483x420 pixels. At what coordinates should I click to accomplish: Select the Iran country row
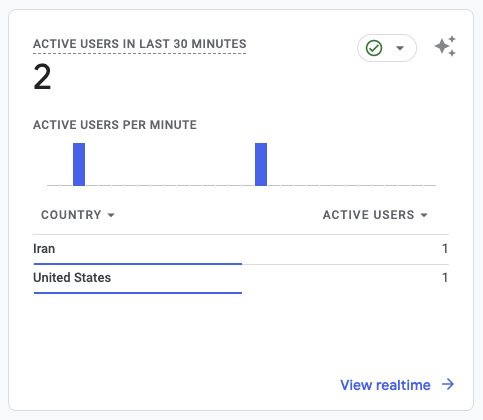click(241, 249)
